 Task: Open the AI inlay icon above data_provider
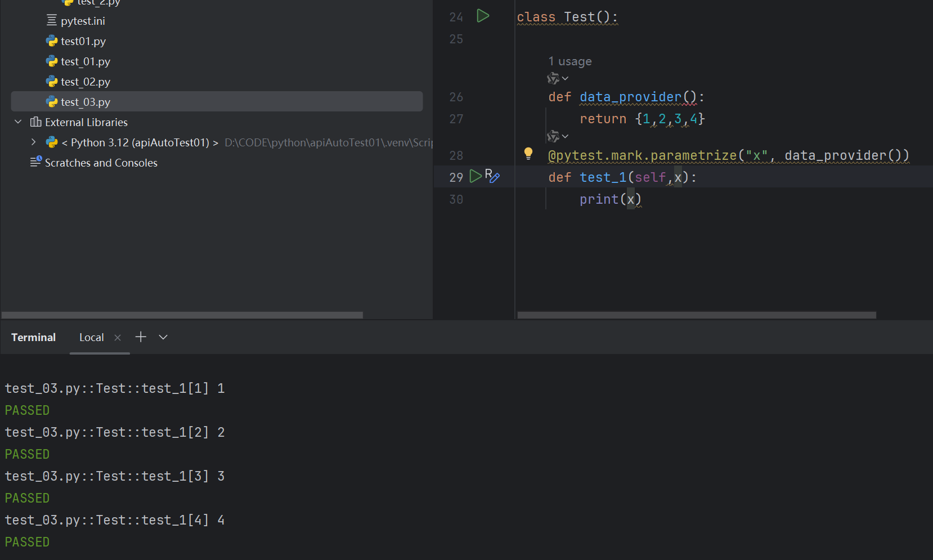coord(553,78)
